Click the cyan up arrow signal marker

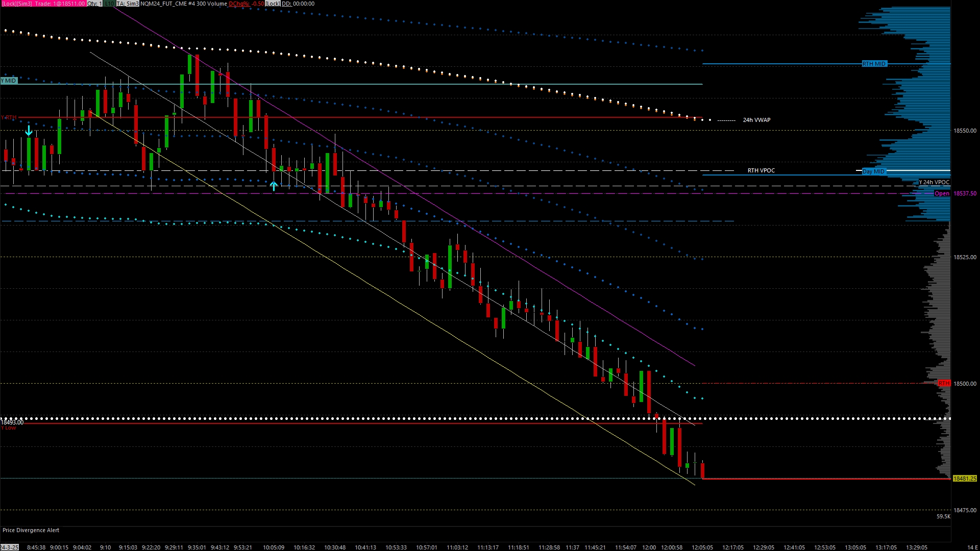click(274, 186)
